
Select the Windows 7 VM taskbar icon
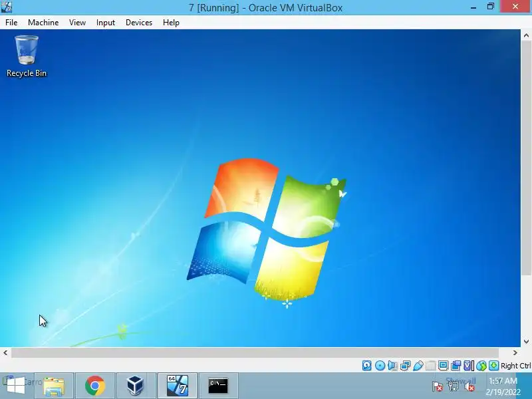click(177, 386)
